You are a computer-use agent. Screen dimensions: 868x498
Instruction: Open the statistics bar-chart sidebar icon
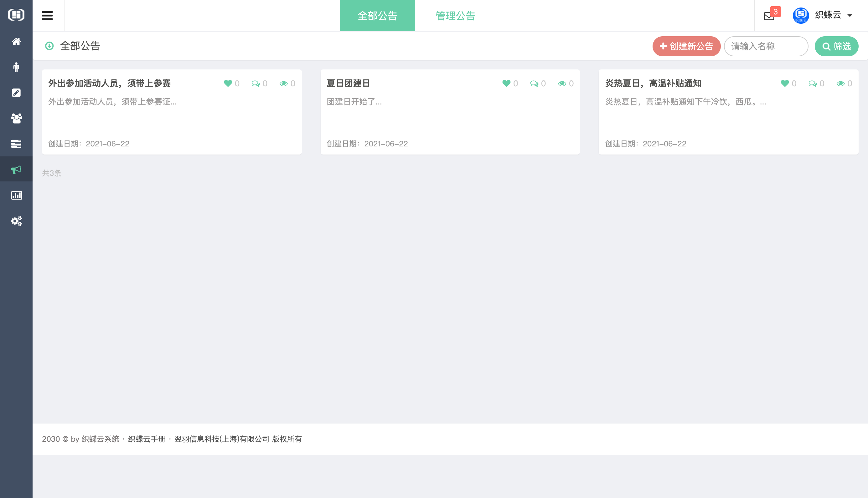pos(16,195)
